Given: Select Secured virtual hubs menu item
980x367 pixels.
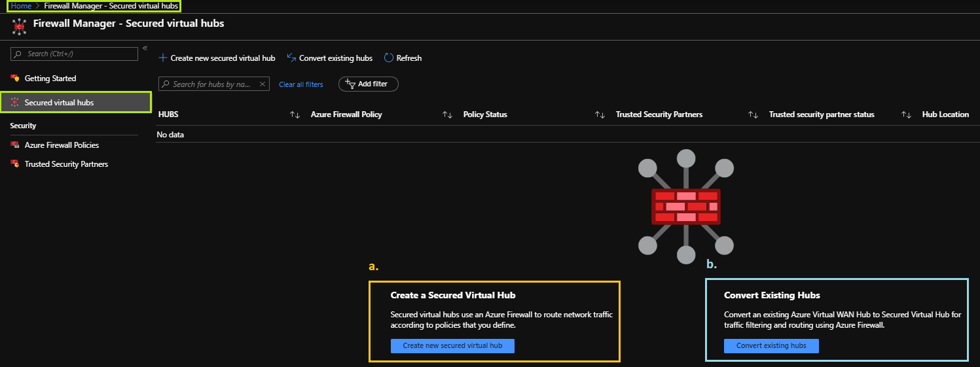Looking at the screenshot, I should pos(76,103).
